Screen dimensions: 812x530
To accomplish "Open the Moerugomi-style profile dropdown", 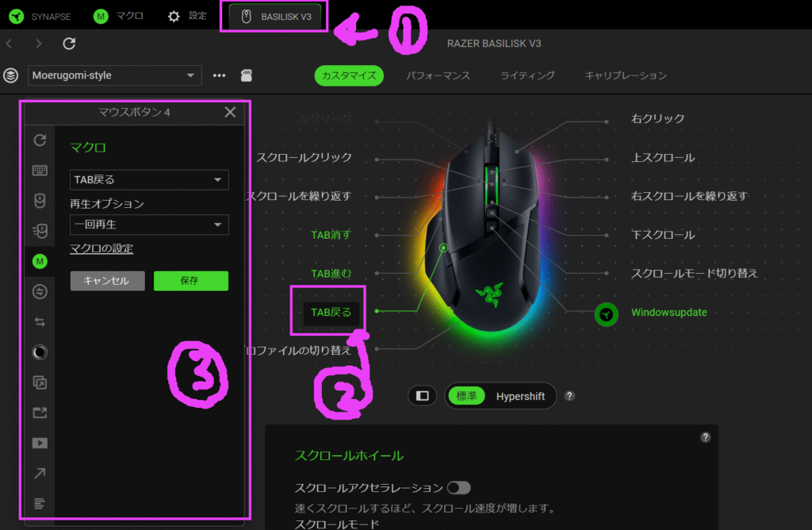I will [114, 75].
